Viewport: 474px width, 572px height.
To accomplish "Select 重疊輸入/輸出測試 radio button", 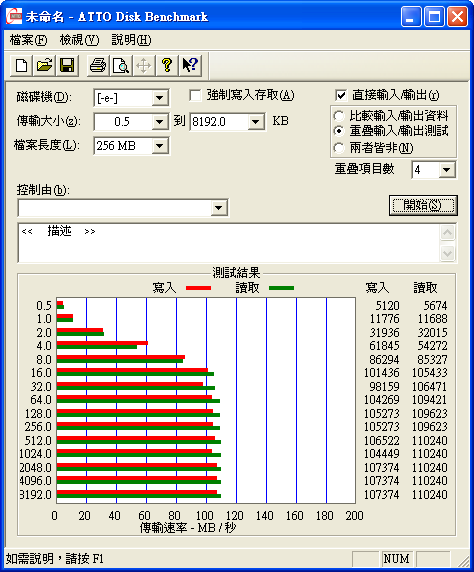I will point(339,131).
